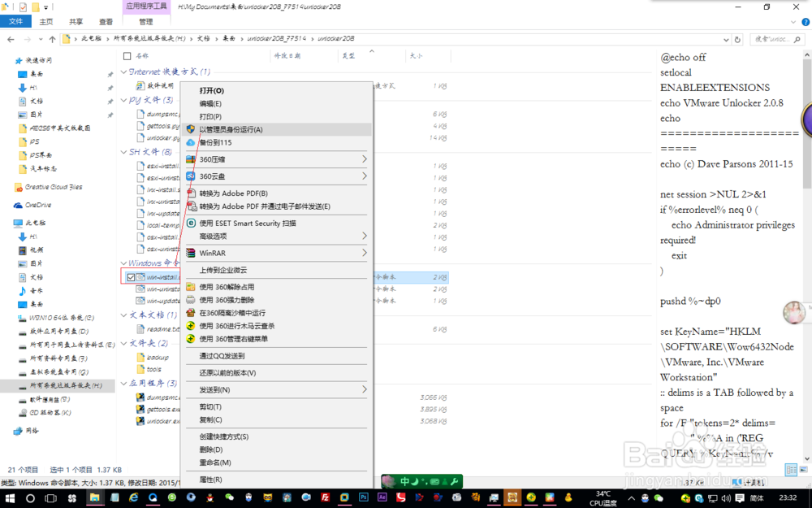This screenshot has width=812, height=508.
Task: Open After Effects from the taskbar
Action: tap(382, 498)
